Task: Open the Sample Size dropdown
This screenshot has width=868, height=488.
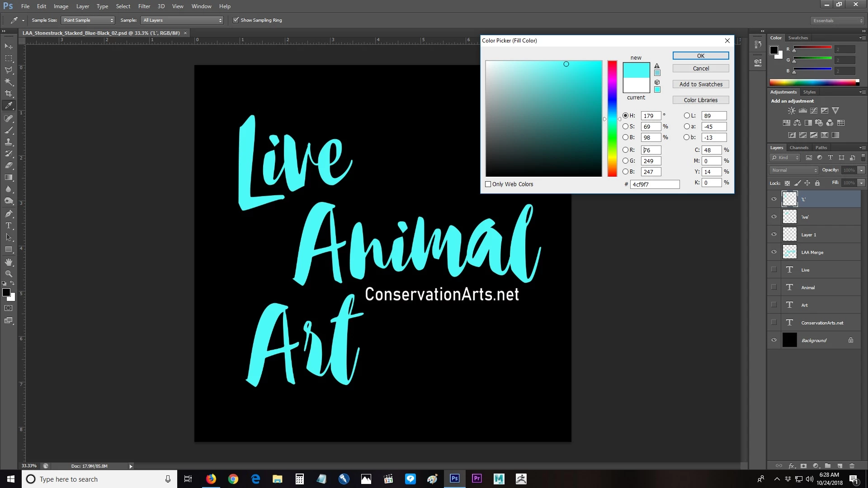Action: 88,20
